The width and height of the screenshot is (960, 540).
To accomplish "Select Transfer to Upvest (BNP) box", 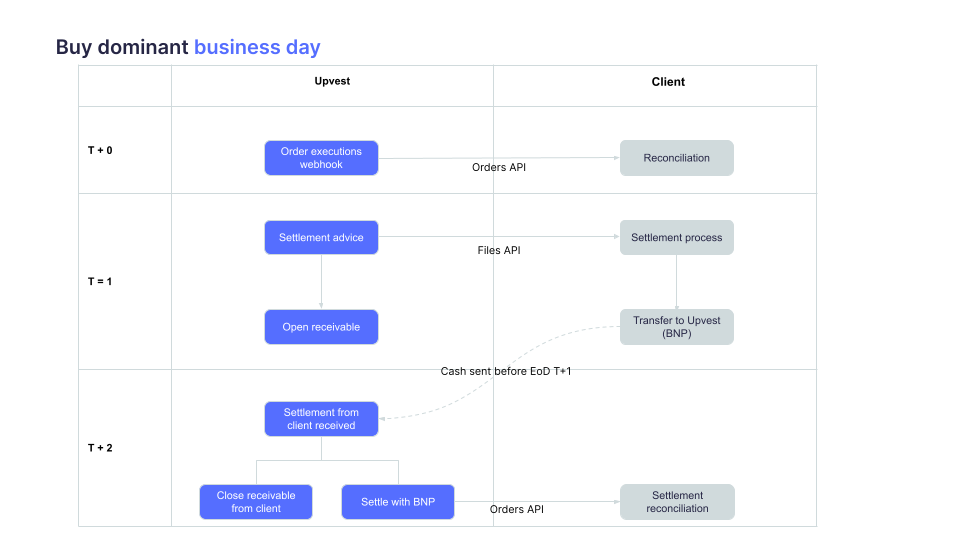I will 676,327.
